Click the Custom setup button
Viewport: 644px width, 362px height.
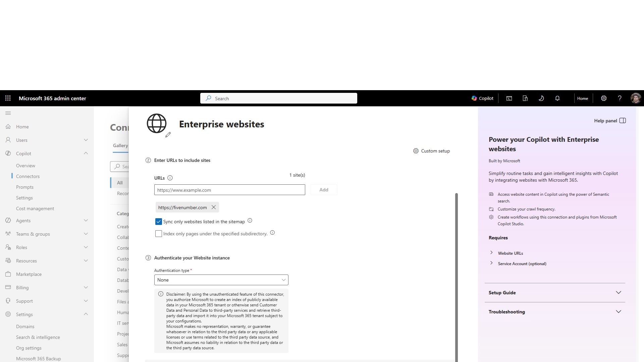click(x=431, y=151)
